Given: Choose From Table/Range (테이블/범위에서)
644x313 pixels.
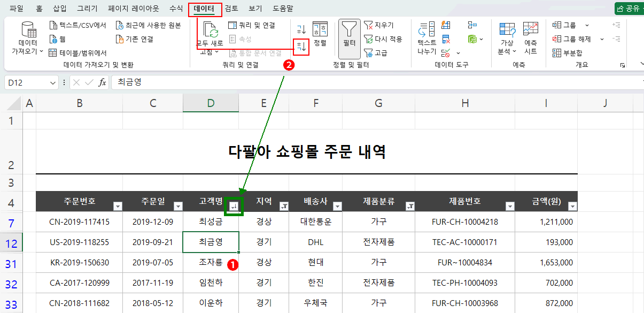Looking at the screenshot, I should click(x=77, y=53).
